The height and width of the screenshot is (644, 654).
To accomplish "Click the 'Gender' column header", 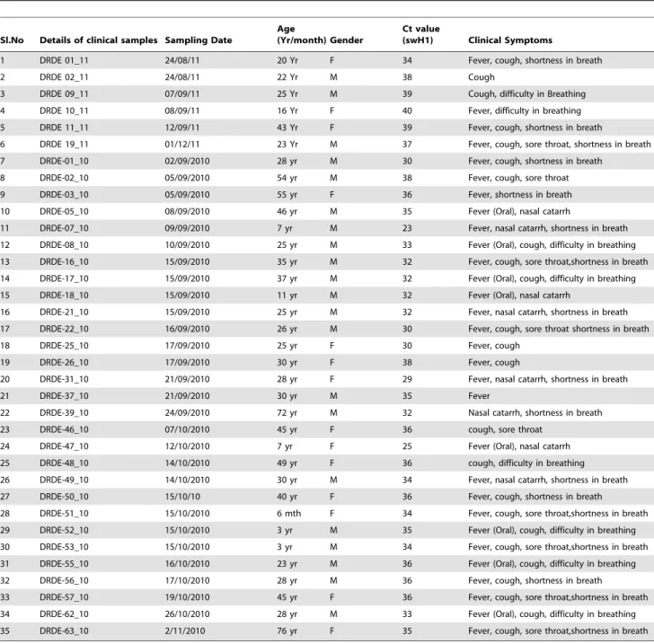I will tap(346, 40).
